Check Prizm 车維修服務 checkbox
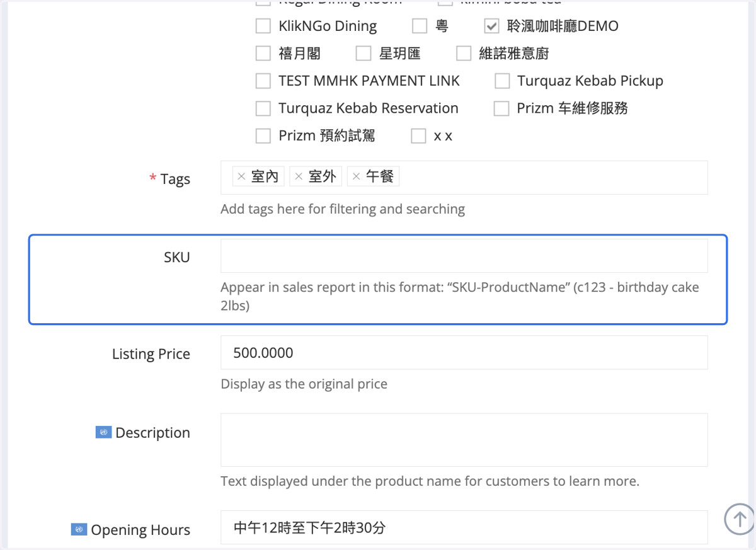This screenshot has width=756, height=550. point(501,108)
